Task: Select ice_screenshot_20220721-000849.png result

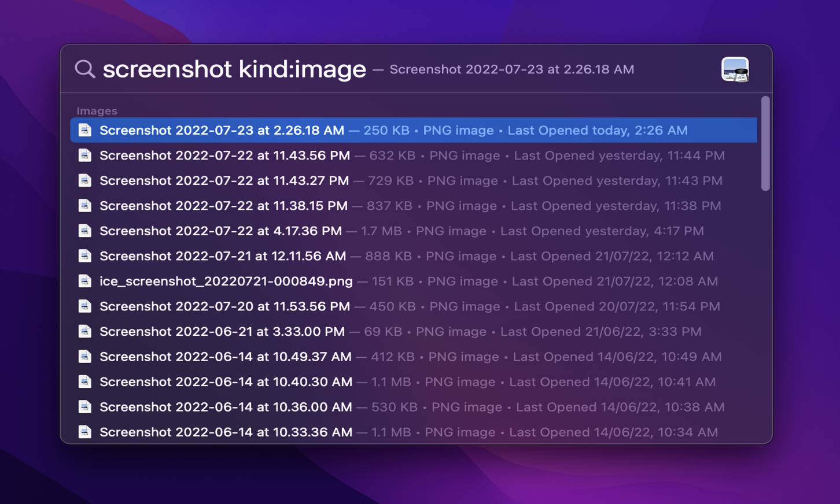Action: pyautogui.click(x=414, y=281)
